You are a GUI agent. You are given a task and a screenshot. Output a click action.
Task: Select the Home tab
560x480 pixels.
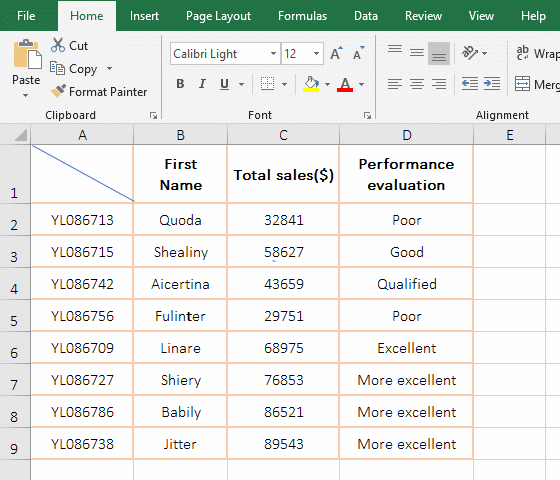pos(86,16)
